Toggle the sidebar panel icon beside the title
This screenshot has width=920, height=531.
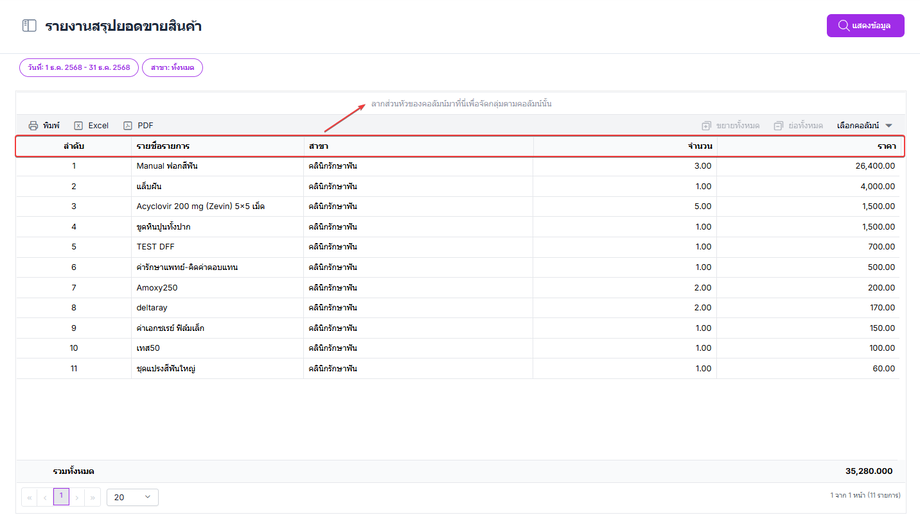pyautogui.click(x=29, y=26)
